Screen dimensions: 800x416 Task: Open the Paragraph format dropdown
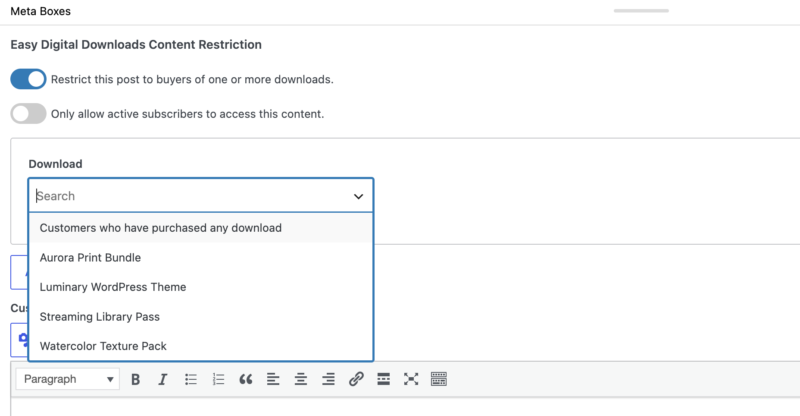point(68,379)
